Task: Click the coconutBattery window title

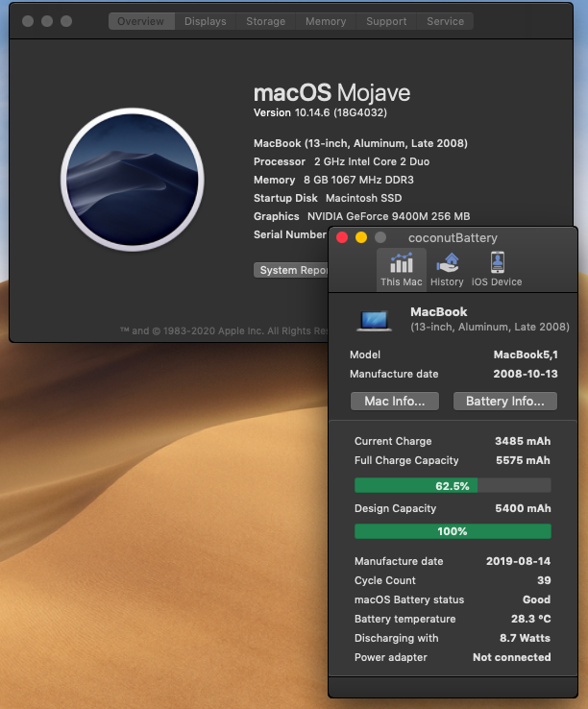Action: point(453,238)
